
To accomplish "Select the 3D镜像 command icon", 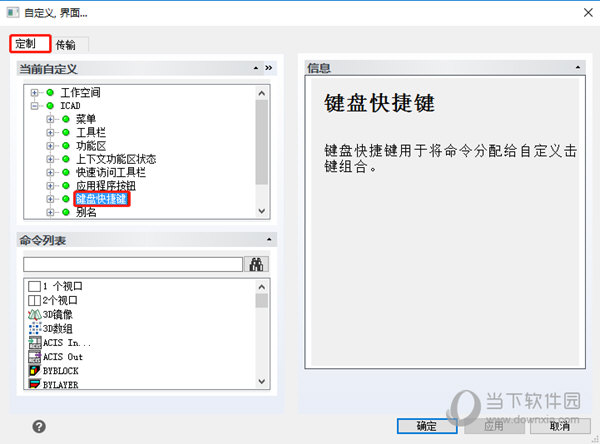I will tap(34, 315).
